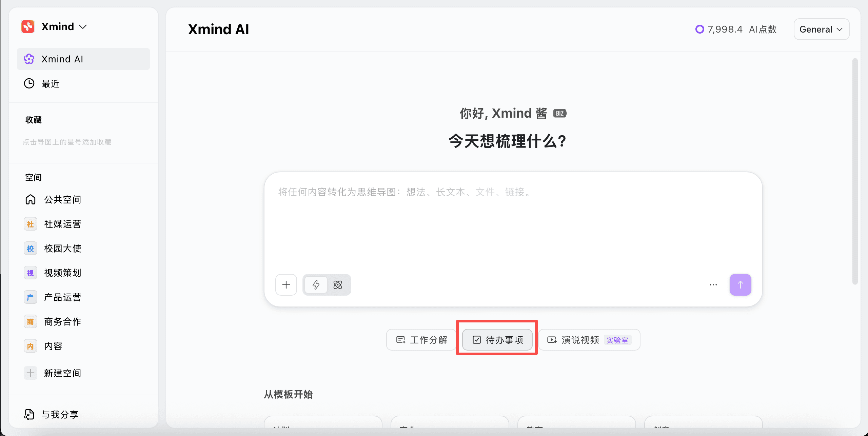The image size is (868, 436).
Task: Open the General dropdown
Action: (821, 29)
